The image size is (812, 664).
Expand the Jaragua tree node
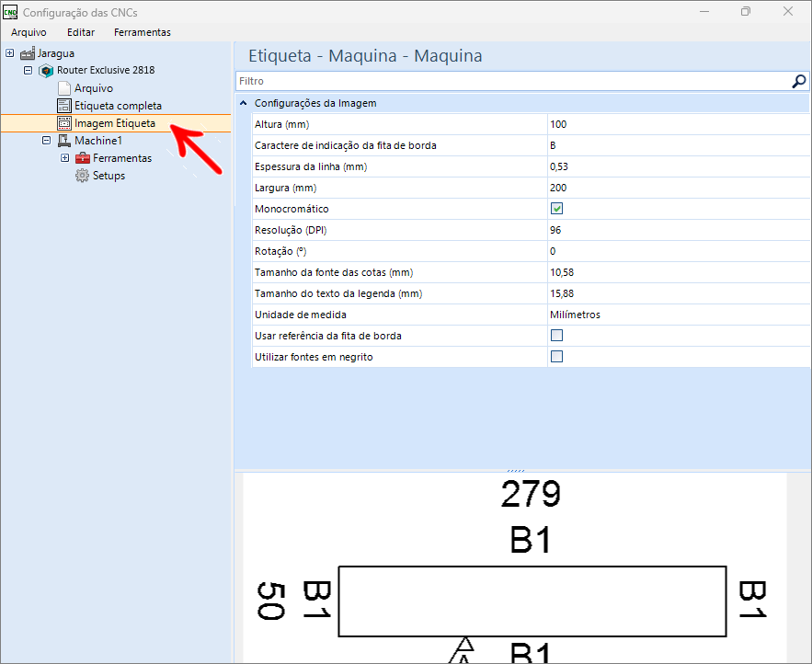pyautogui.click(x=10, y=53)
